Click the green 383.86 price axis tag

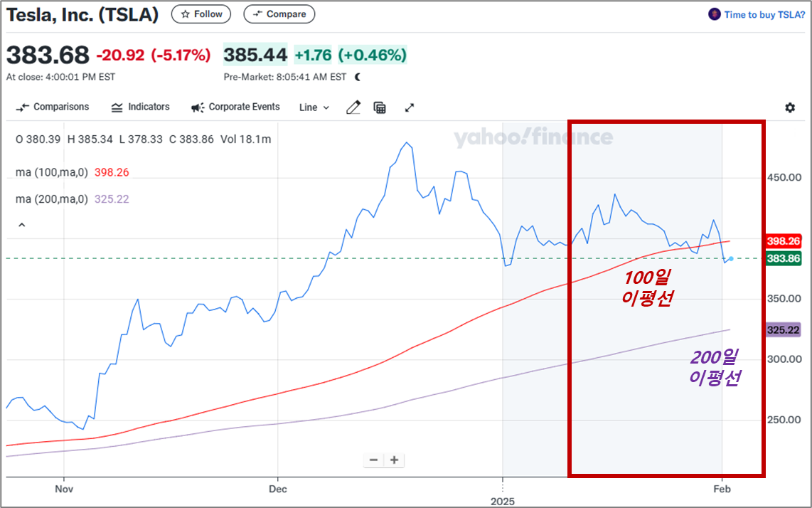pos(784,258)
